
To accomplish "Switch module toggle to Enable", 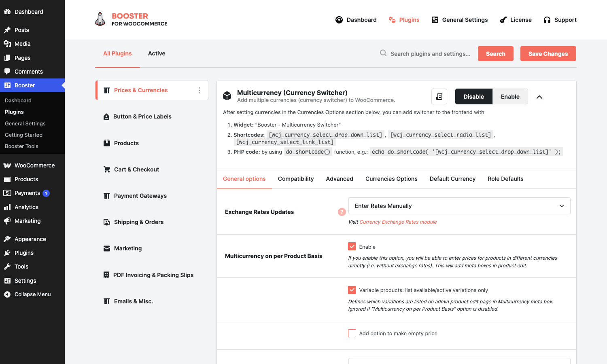I will [x=510, y=97].
